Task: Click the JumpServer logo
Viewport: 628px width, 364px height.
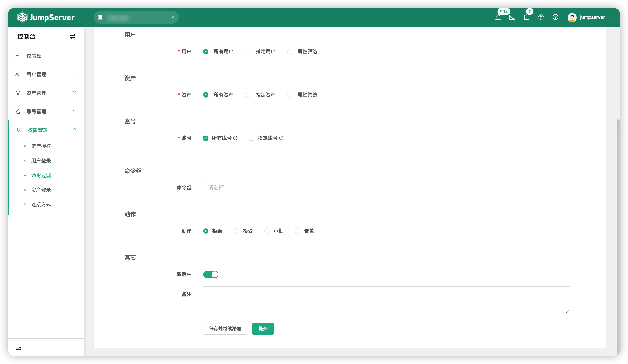Action: click(46, 17)
